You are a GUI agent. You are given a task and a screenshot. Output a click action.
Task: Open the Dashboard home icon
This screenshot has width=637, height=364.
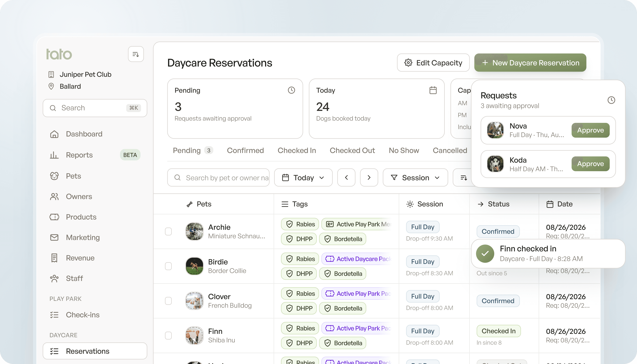54,134
